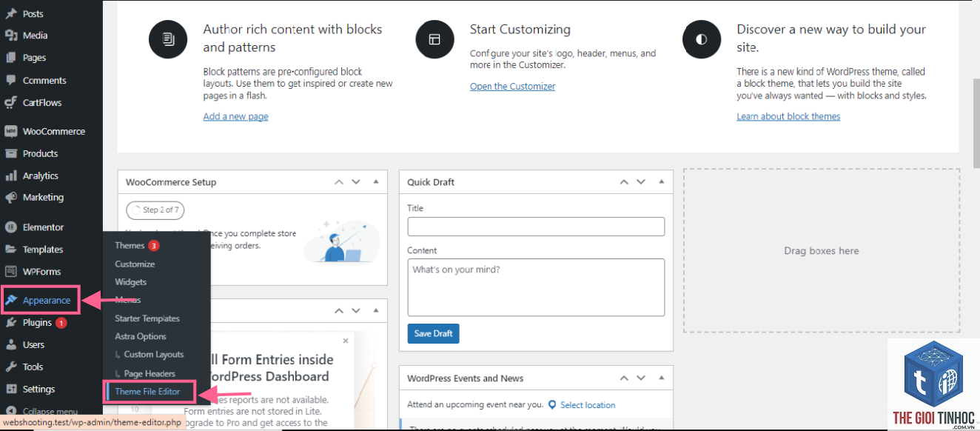Move WooCommerce Setup box up with chevron
This screenshot has width=980, height=431.
click(x=338, y=182)
